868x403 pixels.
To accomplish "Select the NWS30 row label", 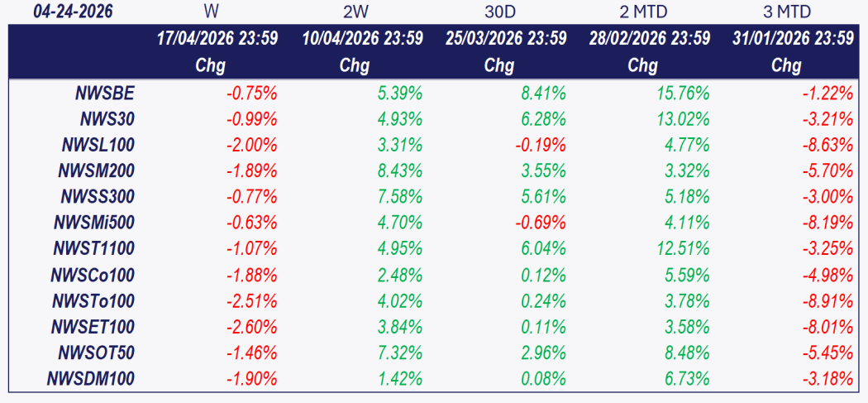I will pos(107,119).
